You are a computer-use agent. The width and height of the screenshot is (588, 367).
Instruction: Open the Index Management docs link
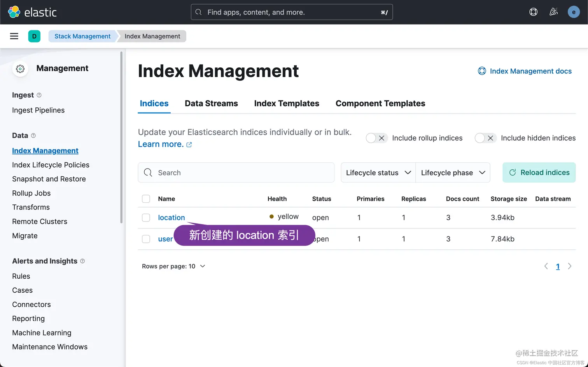[530, 71]
